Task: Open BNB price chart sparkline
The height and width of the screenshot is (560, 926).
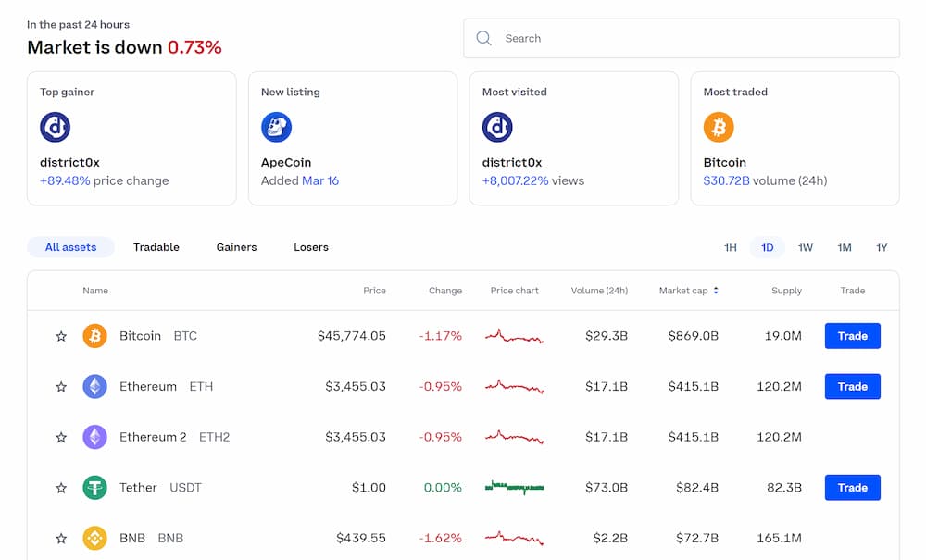Action: 514,538
